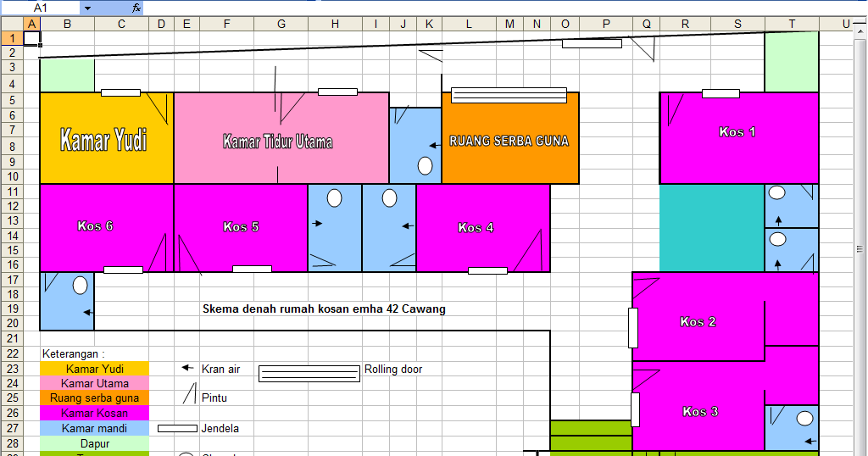Click the blue 'Kamar mandi' legend cell
The width and height of the screenshot is (868, 456).
[95, 428]
